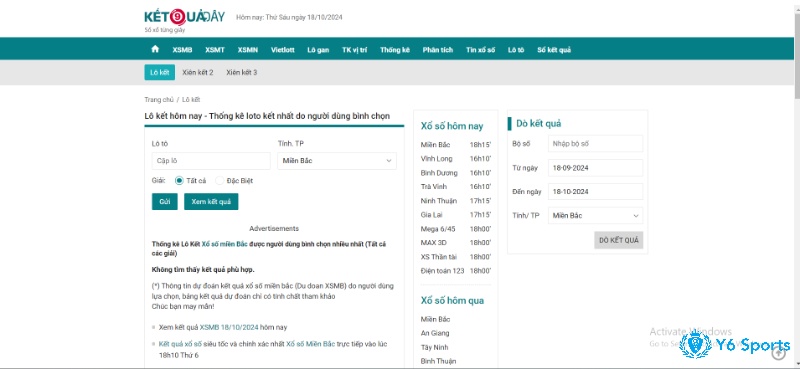
Task: Switch to the Xiên kết 2 tab
Action: 198,72
